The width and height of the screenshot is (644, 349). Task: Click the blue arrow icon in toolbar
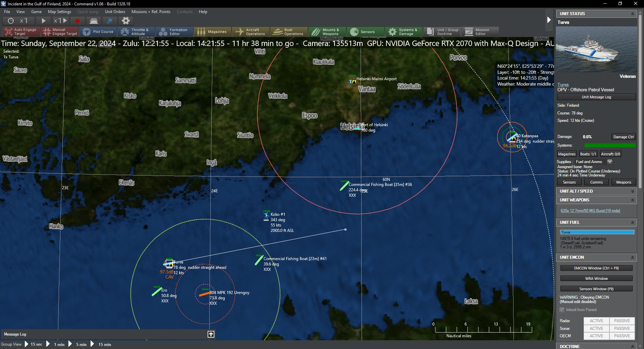click(110, 21)
